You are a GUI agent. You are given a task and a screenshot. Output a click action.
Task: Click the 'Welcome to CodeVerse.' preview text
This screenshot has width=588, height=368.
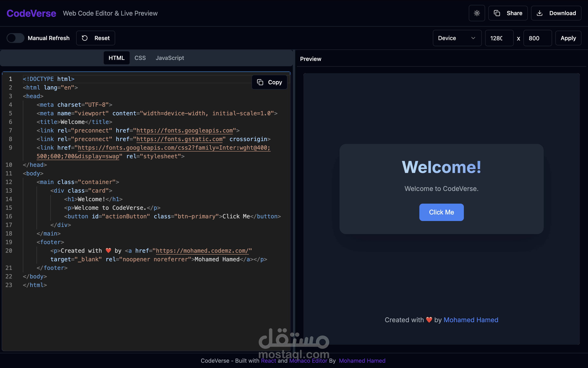coord(441,189)
